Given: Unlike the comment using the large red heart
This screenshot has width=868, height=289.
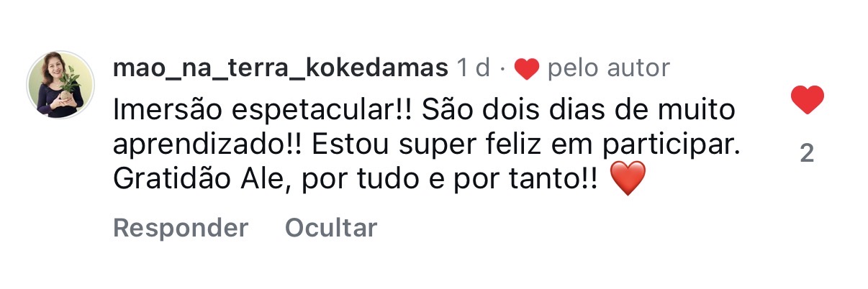Looking at the screenshot, I should (x=807, y=100).
